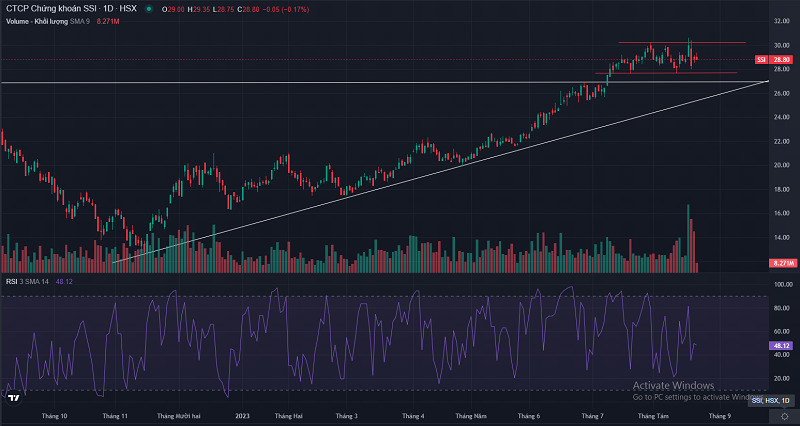Click the 2023 time axis label
The width and height of the screenshot is (800, 426).
coord(242,415)
